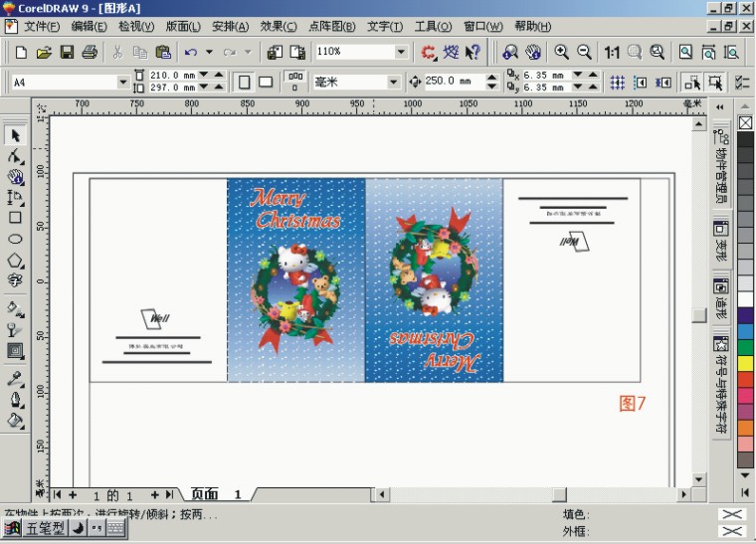Screen dimensions: 756x544
Task: Toggle the 五笔型 input method indicator
Action: (x=46, y=528)
